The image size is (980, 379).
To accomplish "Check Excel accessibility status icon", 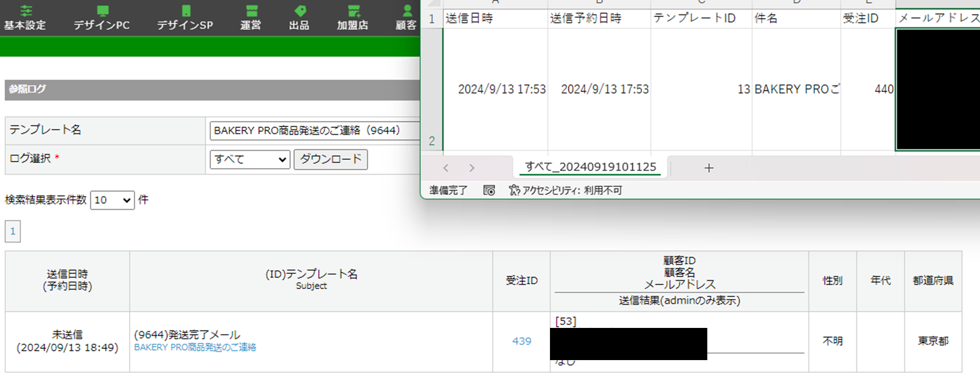I will click(x=514, y=191).
